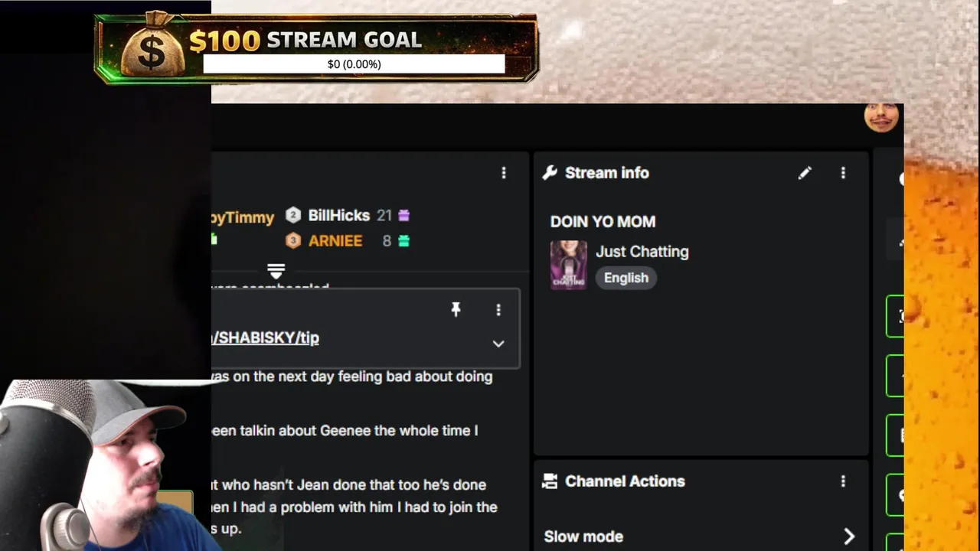Open the profile avatar in top right

tap(881, 119)
